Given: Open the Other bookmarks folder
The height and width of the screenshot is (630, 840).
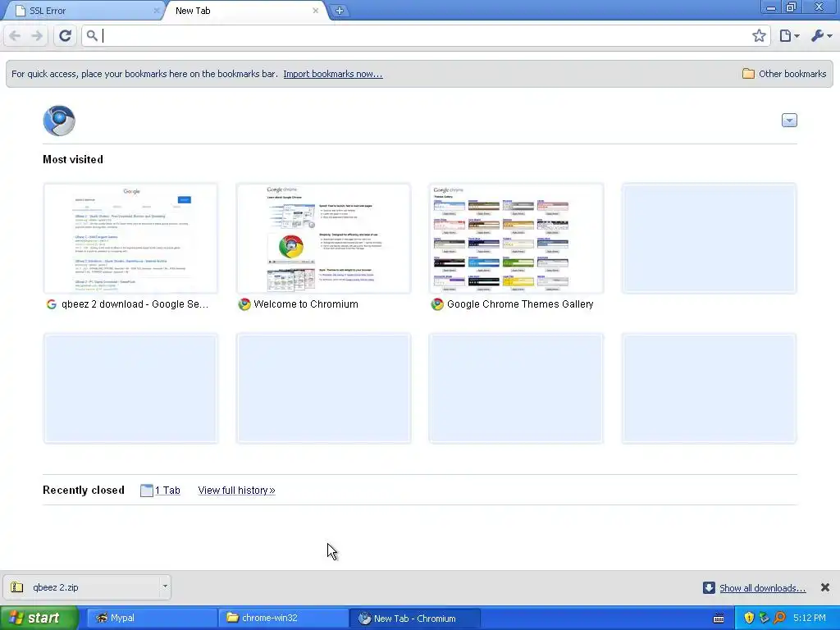Looking at the screenshot, I should point(784,74).
